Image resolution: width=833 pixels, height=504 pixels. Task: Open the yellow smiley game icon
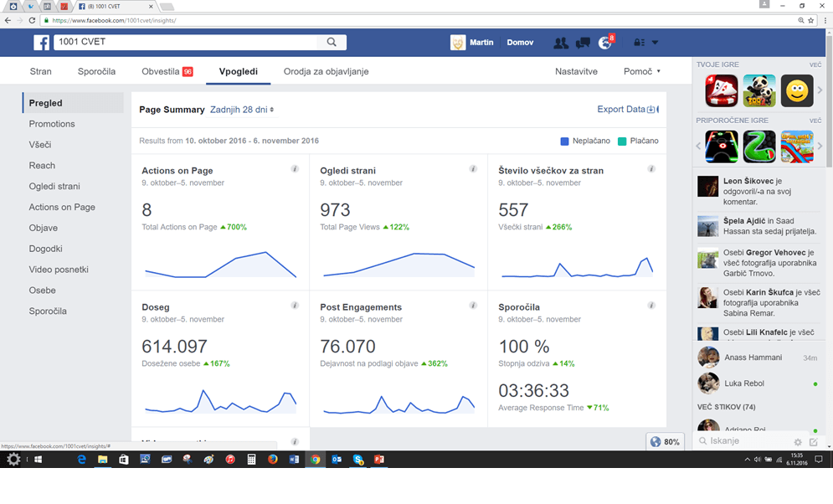coord(797,90)
